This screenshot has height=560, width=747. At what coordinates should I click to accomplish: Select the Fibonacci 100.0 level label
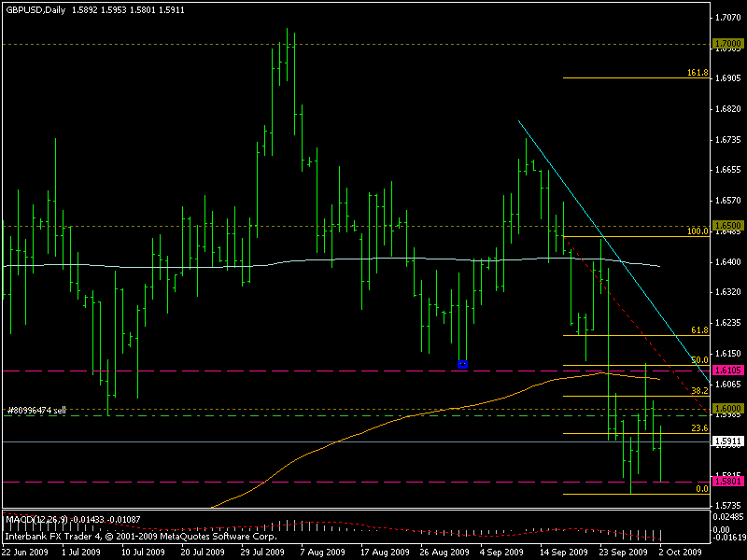pos(698,231)
